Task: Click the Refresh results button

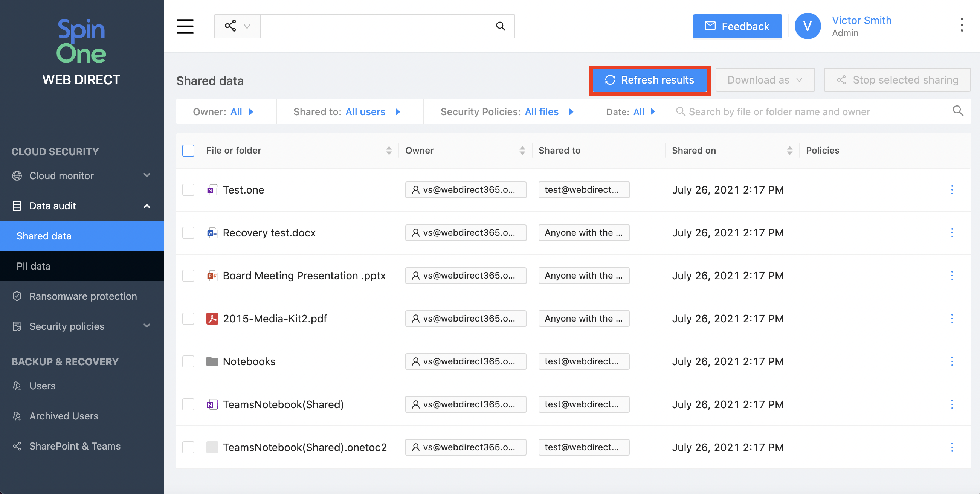Action: click(x=649, y=80)
